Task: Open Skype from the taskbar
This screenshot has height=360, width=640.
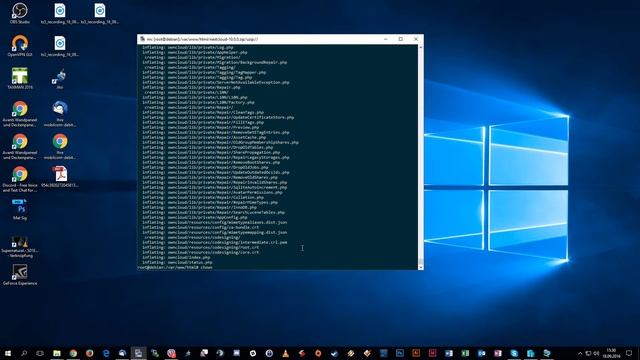Action: [x=514, y=353]
